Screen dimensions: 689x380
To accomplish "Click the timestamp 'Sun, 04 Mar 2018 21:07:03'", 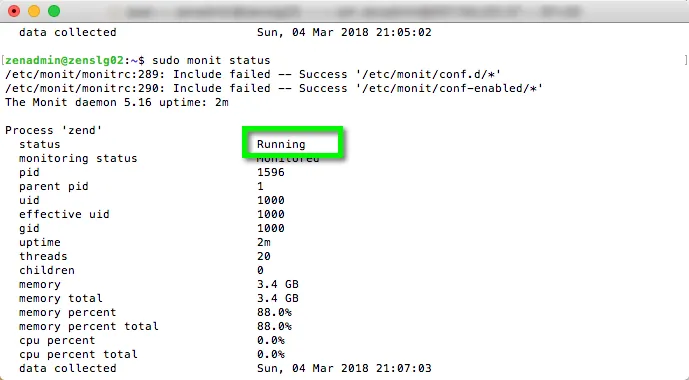I will click(x=344, y=368).
